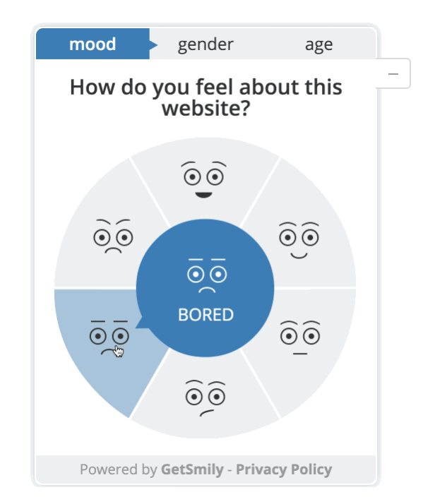
Task: Click the 'Powered by' footer text
Action: (119, 469)
